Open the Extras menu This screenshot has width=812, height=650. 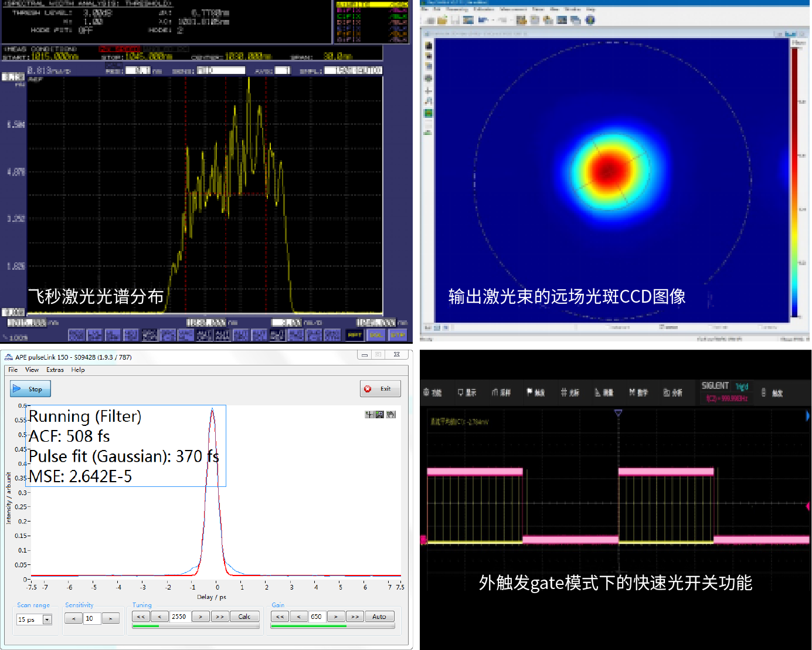[55, 370]
